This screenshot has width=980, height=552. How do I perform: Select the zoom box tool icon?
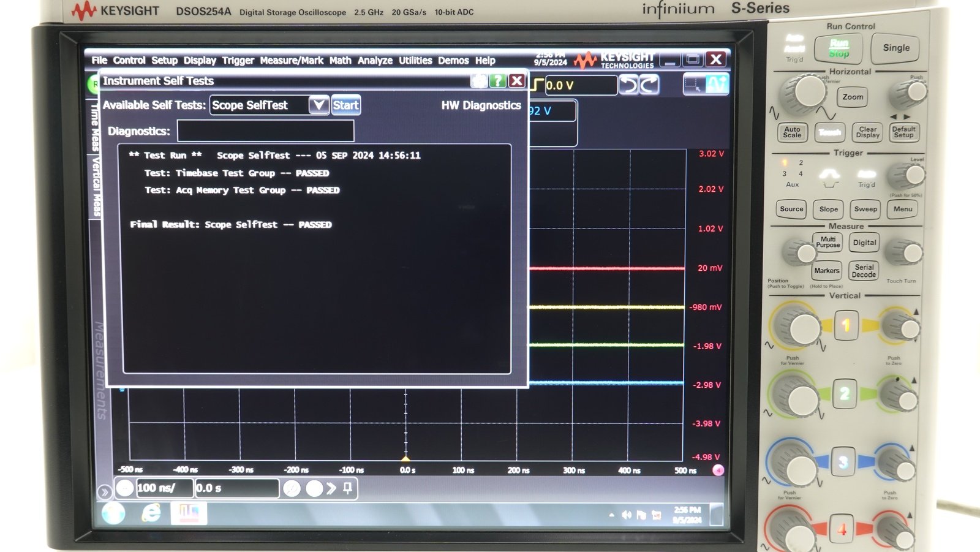(x=693, y=85)
